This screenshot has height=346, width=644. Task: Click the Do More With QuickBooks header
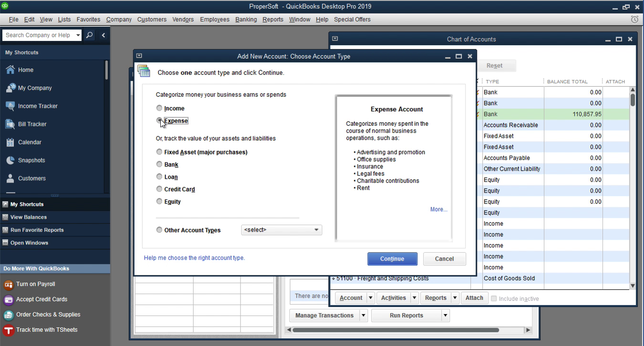[x=55, y=269]
